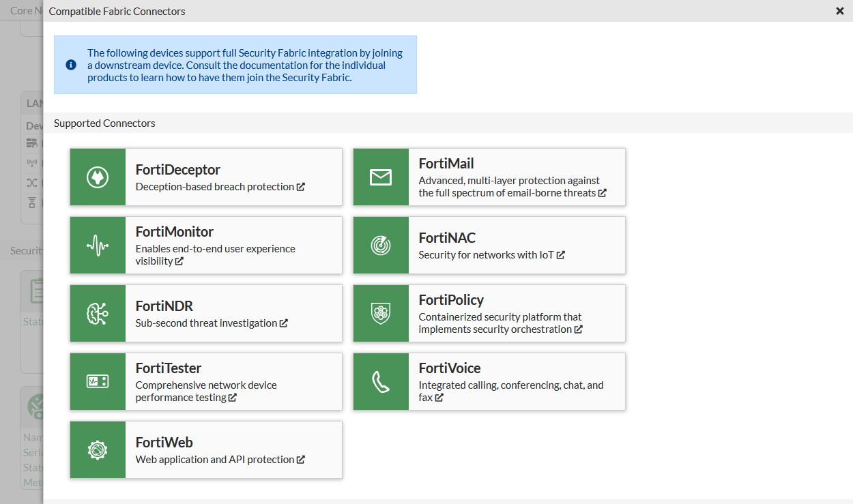This screenshot has height=504, width=853.
Task: Open the FortiWeb external documentation link
Action: [x=300, y=459]
